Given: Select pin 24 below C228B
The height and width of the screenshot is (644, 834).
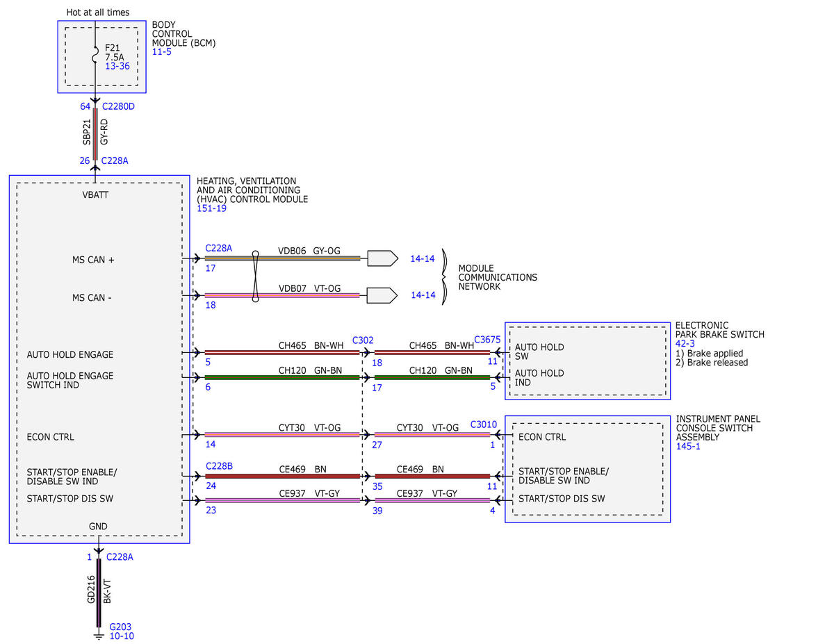Looking at the screenshot, I should (x=211, y=486).
